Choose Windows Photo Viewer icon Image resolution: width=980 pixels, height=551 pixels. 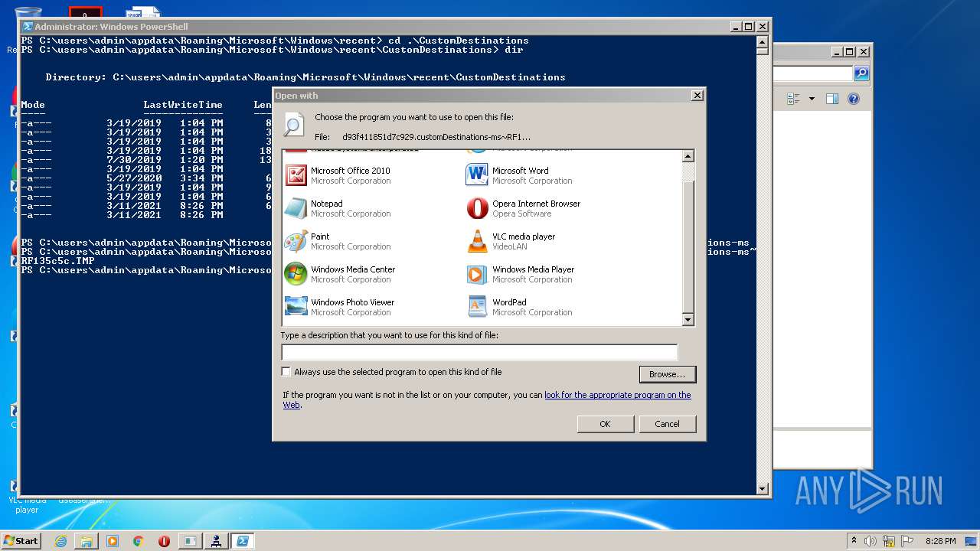296,307
